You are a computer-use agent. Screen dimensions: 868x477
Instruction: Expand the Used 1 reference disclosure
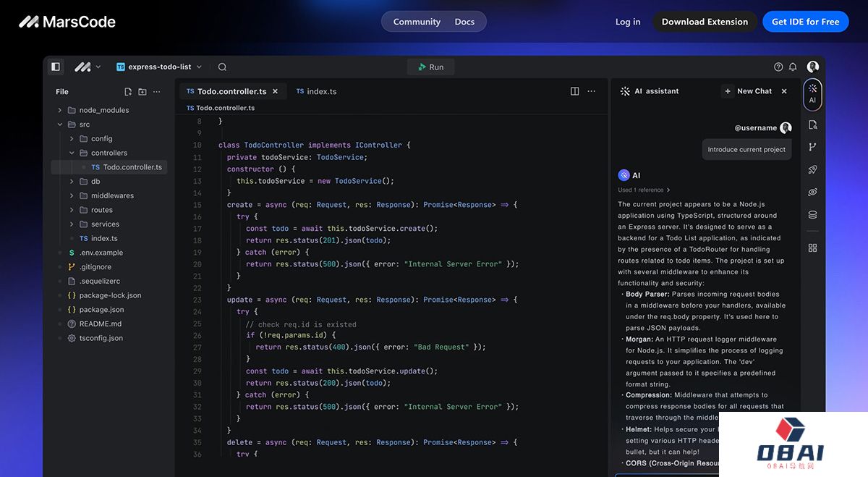644,190
